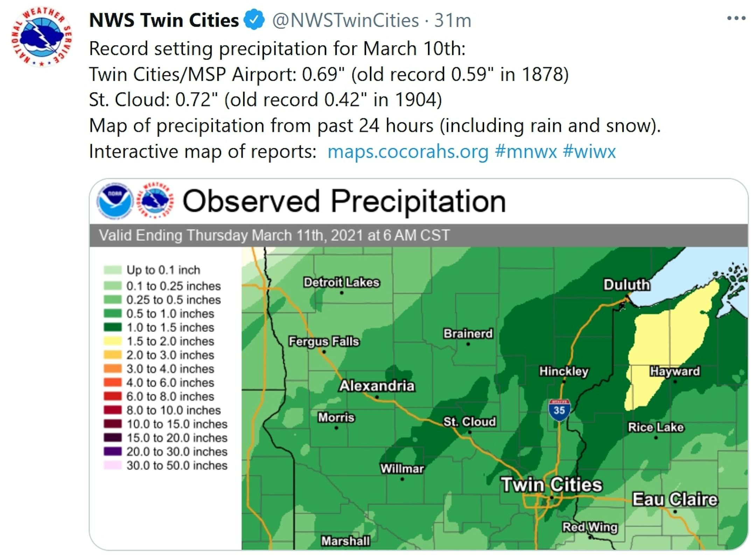756x558 pixels.
Task: Open the tweet's three-dot more menu
Action: (736, 18)
